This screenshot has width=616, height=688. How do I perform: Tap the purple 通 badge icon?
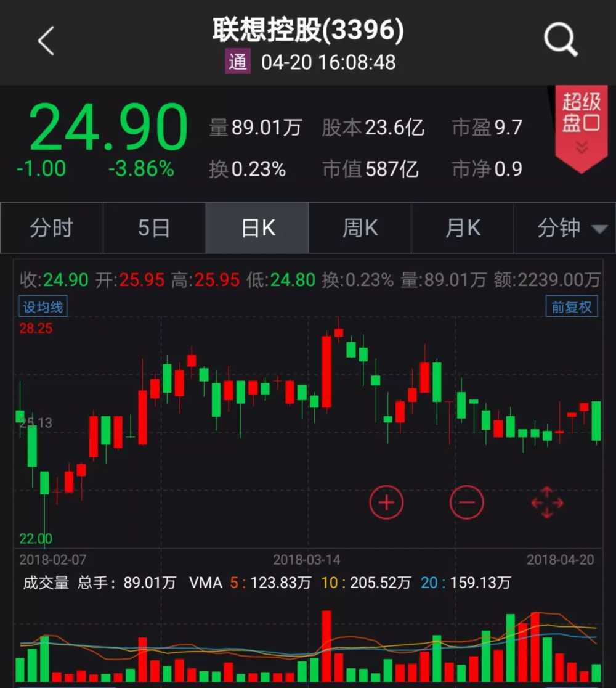(238, 62)
